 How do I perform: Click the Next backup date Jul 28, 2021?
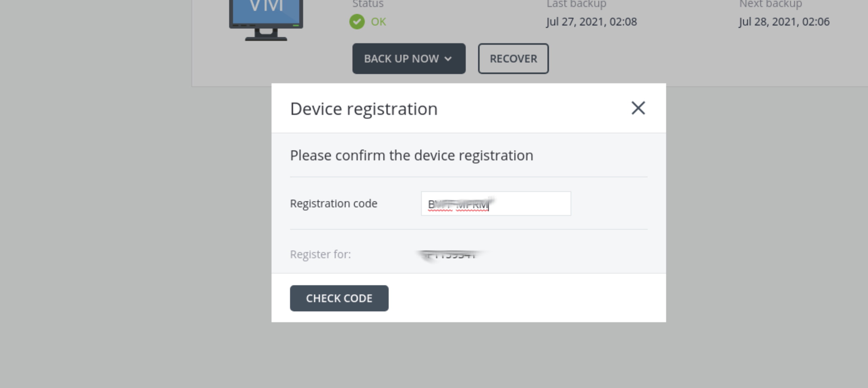click(x=784, y=22)
